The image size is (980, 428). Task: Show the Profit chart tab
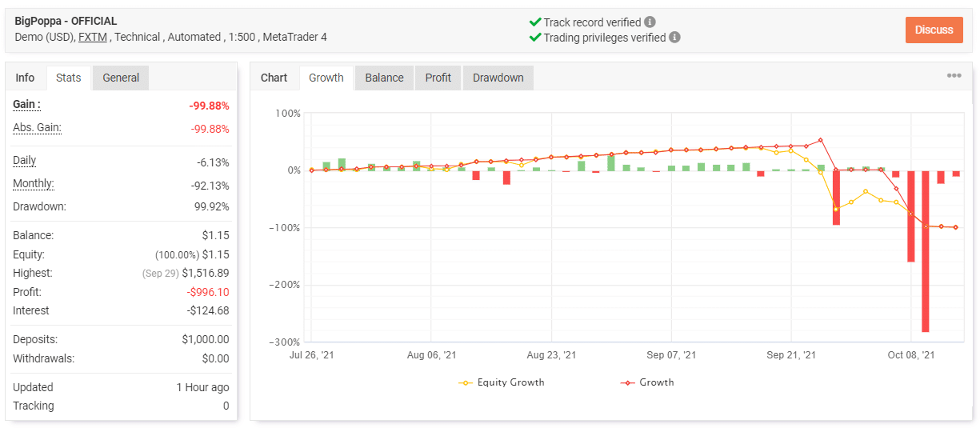pyautogui.click(x=438, y=78)
